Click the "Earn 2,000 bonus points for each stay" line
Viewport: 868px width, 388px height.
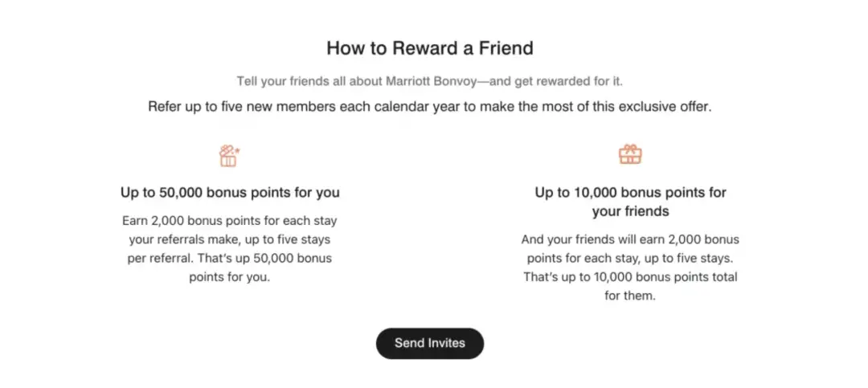(x=230, y=220)
